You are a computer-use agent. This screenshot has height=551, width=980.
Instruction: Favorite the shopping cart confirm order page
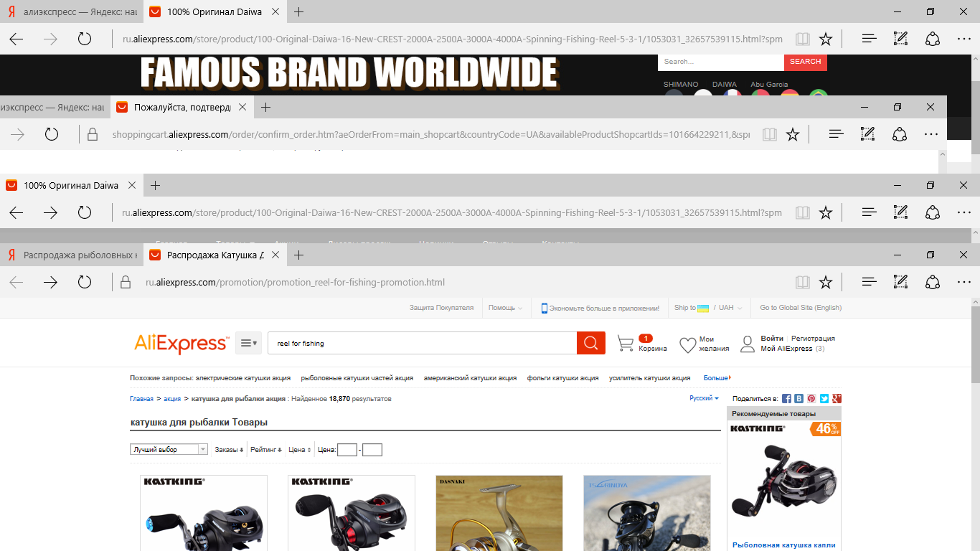[x=793, y=134]
